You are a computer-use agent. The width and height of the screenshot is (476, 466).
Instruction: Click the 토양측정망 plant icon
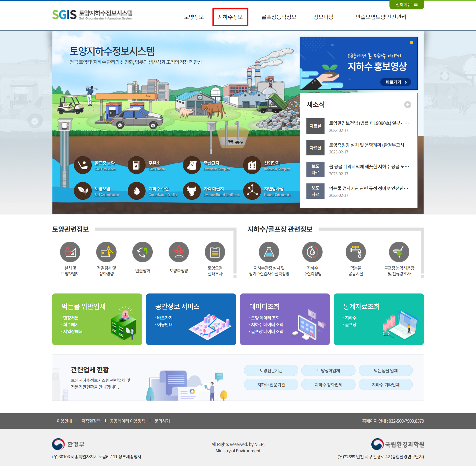click(x=179, y=252)
